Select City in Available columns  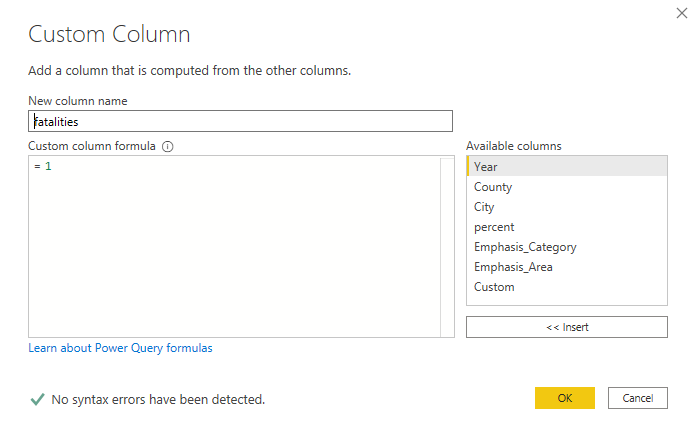(567, 207)
